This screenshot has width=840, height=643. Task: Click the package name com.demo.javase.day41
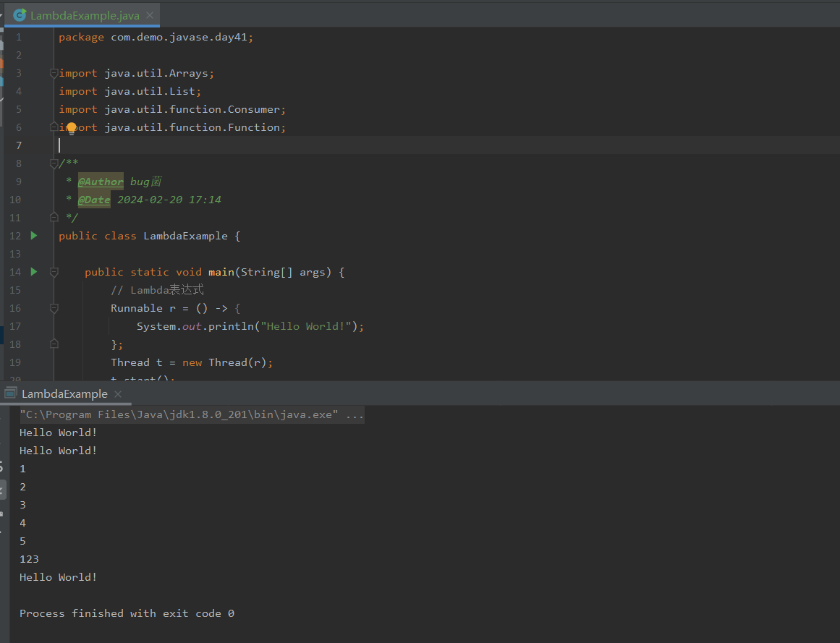click(179, 37)
